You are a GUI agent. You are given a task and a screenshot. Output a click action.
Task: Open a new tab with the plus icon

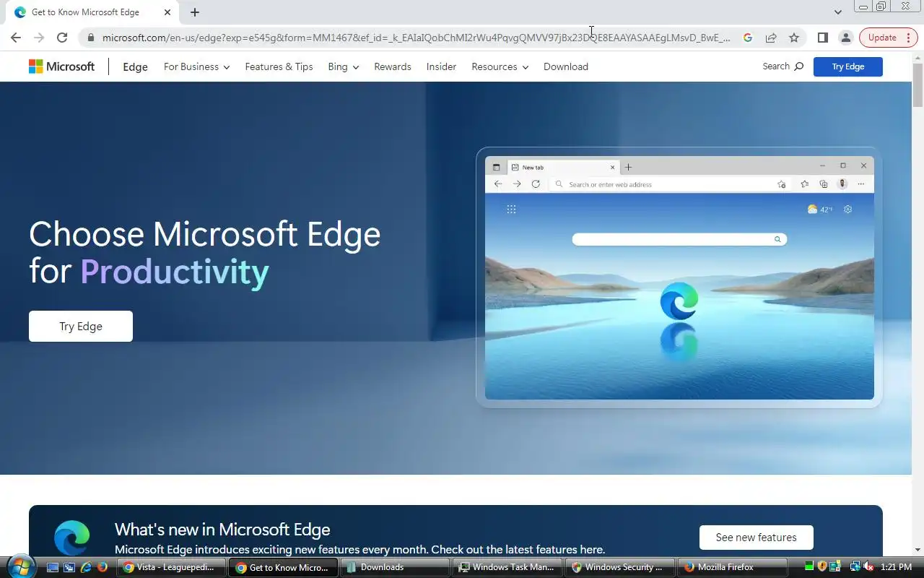[195, 12]
